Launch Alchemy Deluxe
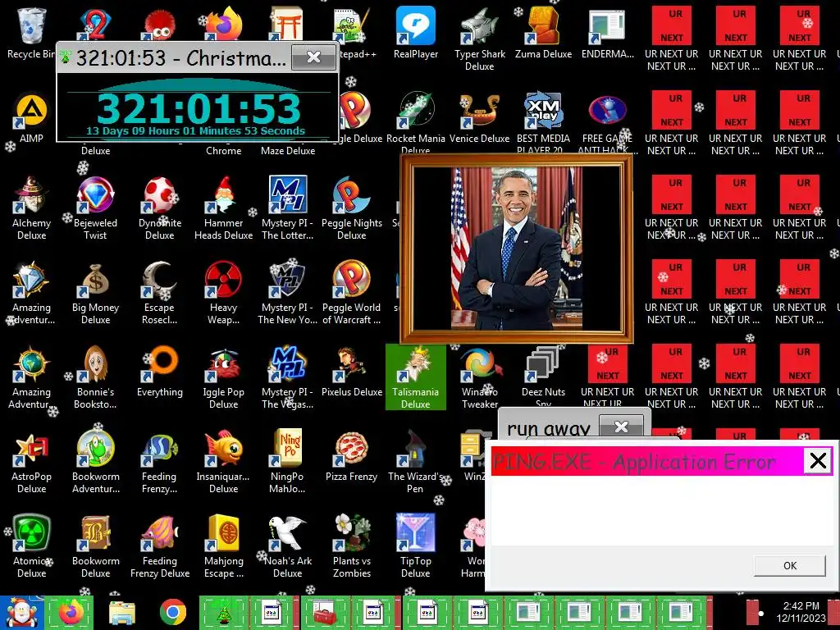This screenshot has width=840, height=630. tap(31, 208)
